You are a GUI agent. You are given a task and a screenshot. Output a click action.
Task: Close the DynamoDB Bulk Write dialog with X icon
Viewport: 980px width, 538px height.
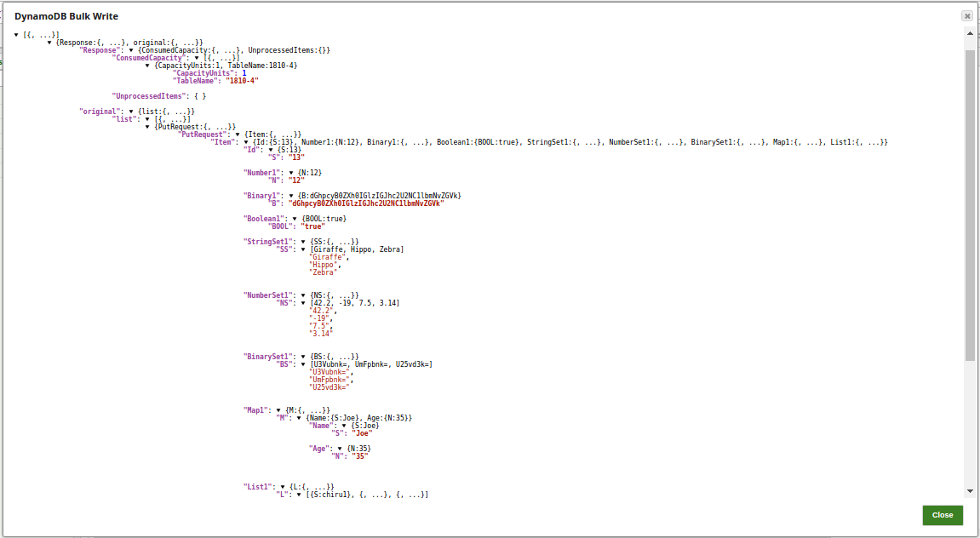pos(967,15)
